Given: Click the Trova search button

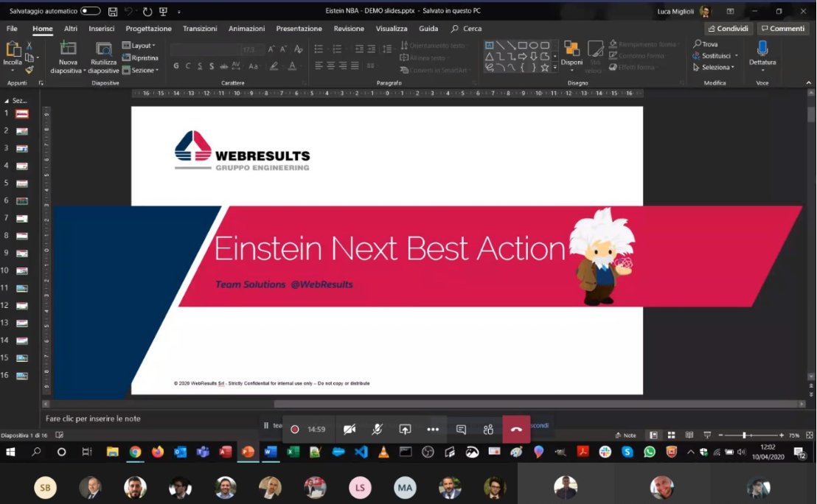Looking at the screenshot, I should click(706, 44).
